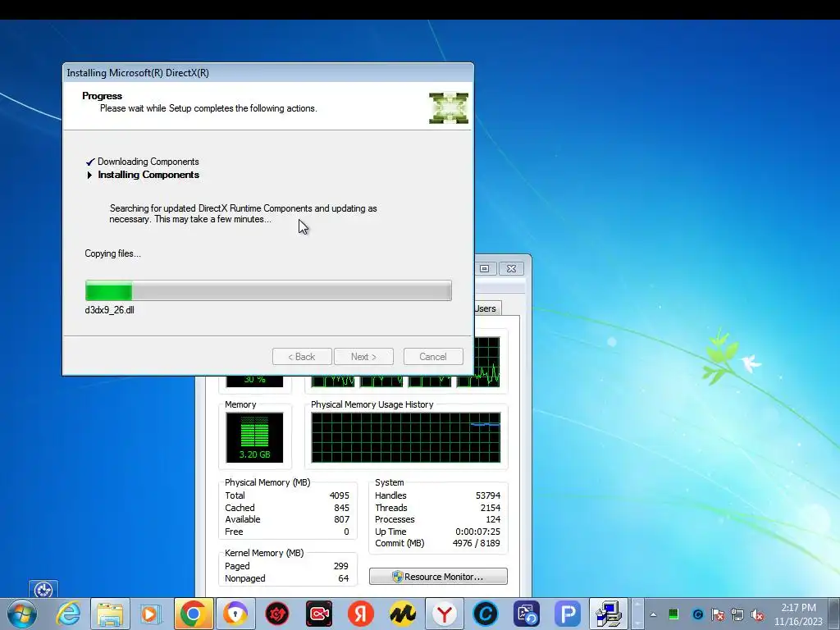Click the Downloading Components step label
Viewport: 840px width, 630px height.
[148, 162]
